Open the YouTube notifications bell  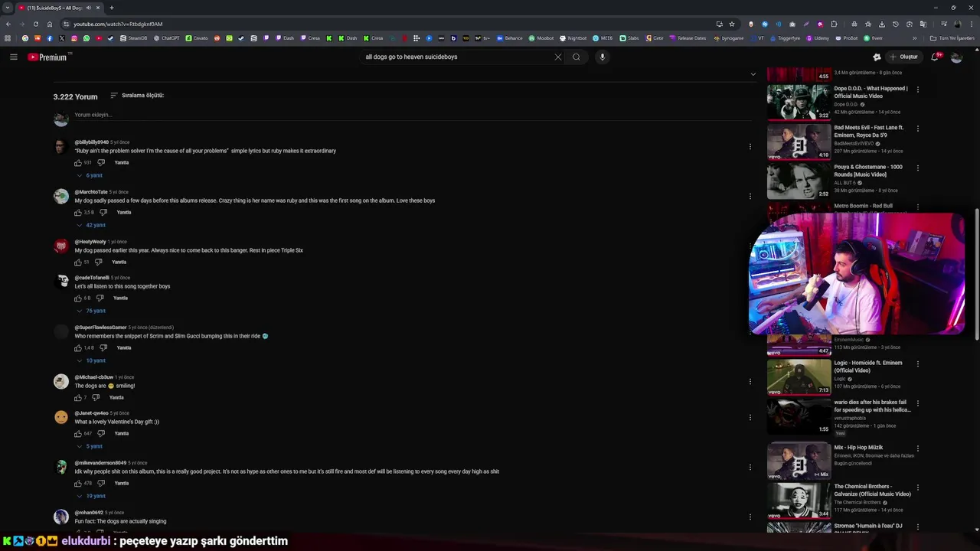pos(936,57)
